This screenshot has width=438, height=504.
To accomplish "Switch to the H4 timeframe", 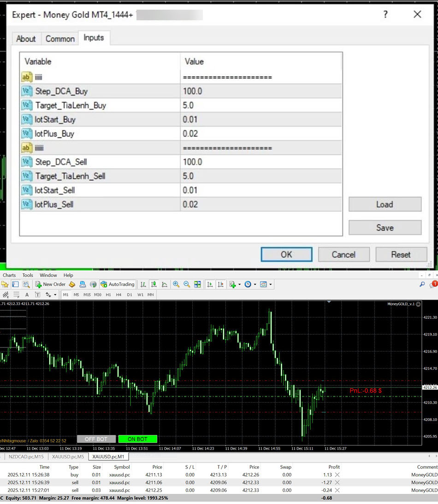I will tap(118, 294).
